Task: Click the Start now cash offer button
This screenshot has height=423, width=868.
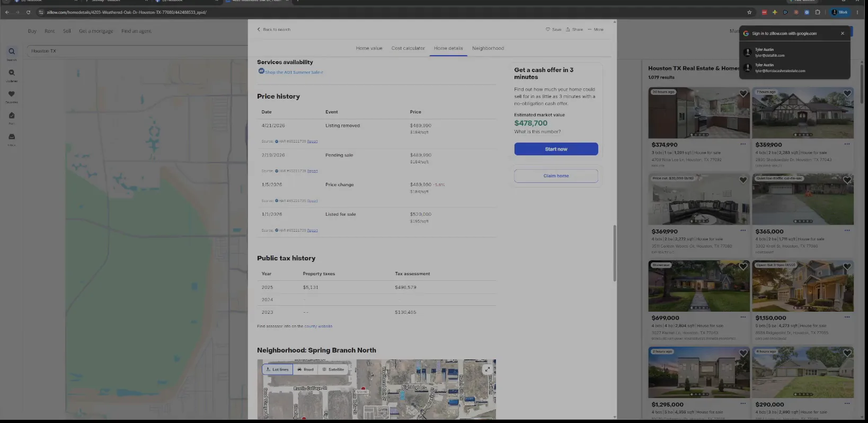Action: tap(556, 149)
